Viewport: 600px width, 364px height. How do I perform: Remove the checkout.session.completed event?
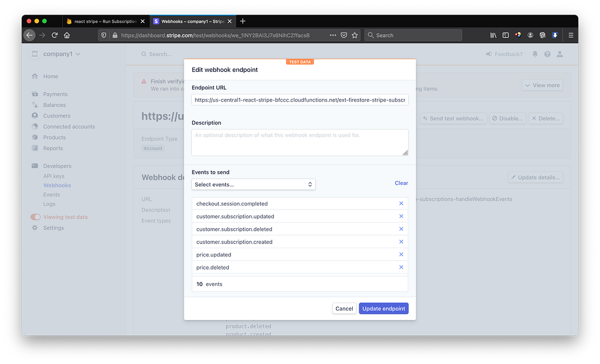click(401, 203)
